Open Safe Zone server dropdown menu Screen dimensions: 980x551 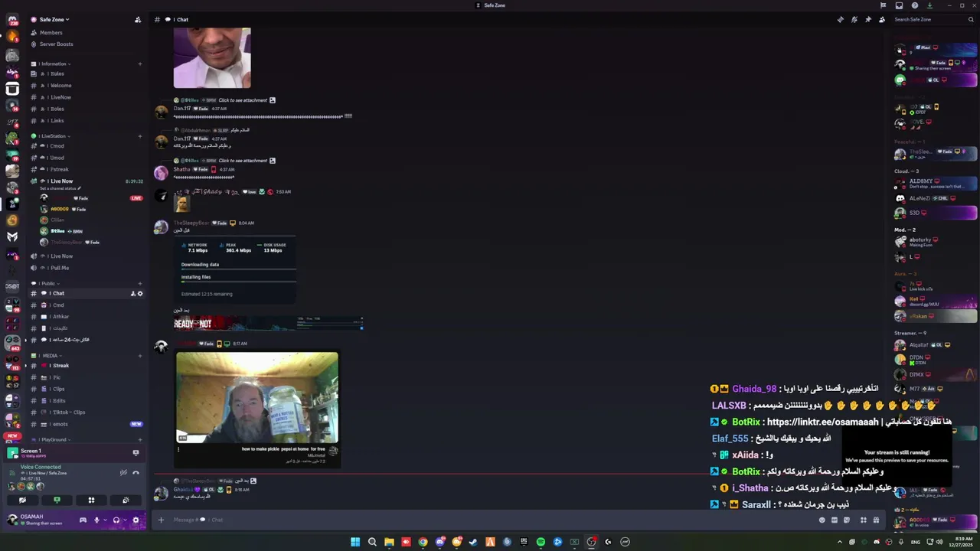[54, 19]
